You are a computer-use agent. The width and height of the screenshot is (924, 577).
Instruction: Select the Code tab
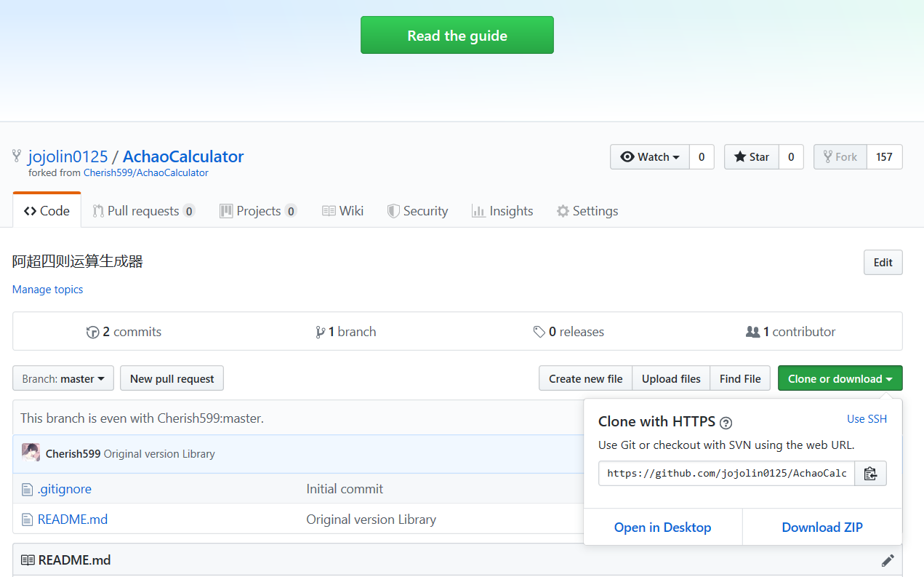click(47, 211)
